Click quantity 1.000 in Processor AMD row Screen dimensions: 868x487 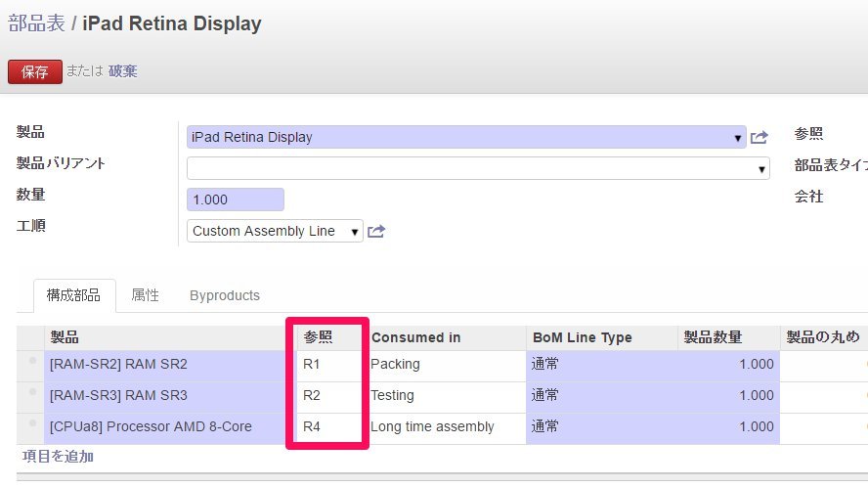tap(728, 427)
